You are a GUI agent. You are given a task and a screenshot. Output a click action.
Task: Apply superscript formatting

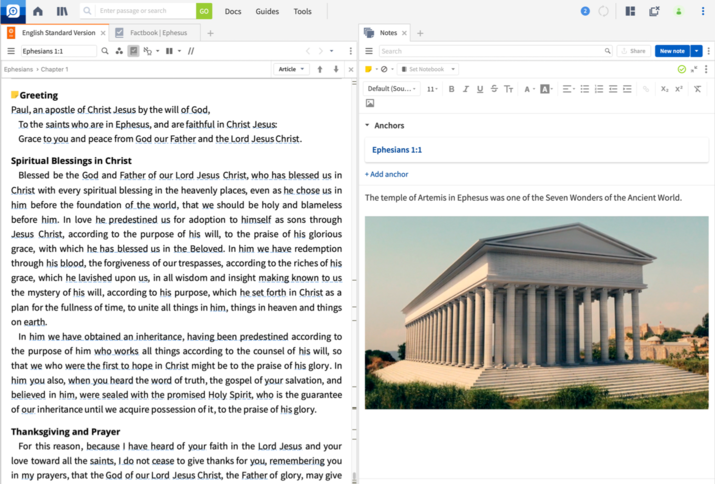(679, 89)
